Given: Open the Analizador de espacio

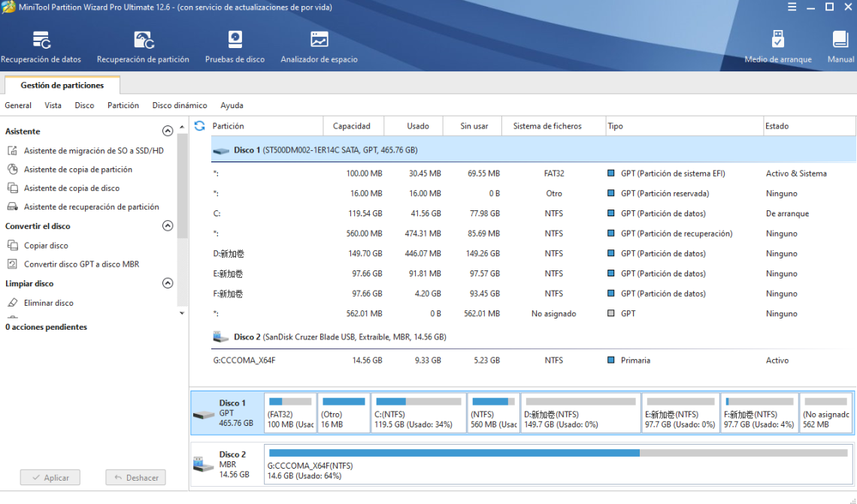Looking at the screenshot, I should pyautogui.click(x=319, y=45).
